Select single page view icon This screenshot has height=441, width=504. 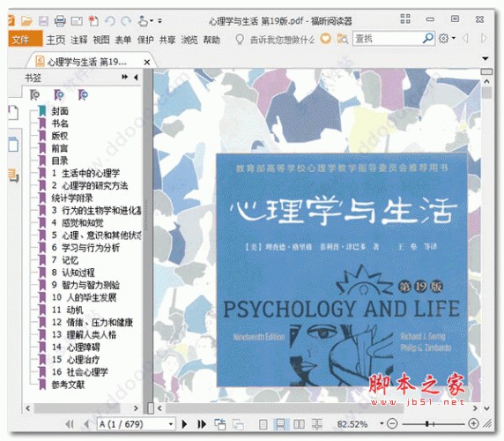tap(263, 424)
